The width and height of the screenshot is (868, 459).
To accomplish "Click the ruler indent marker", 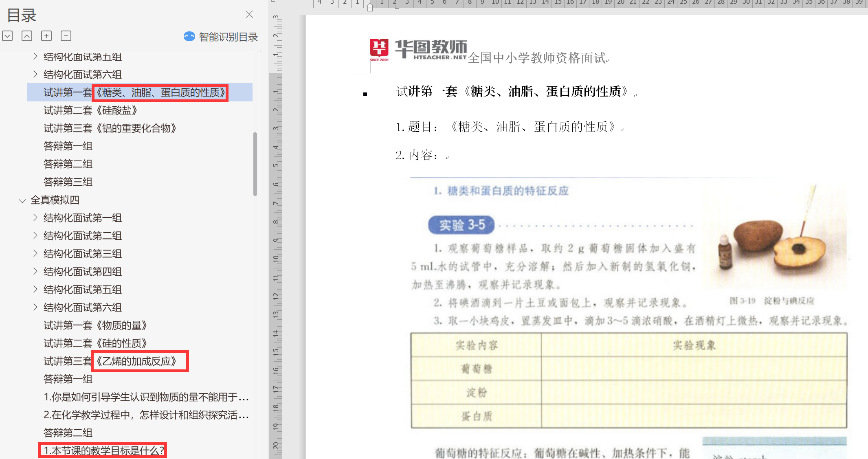I will [370, 7].
